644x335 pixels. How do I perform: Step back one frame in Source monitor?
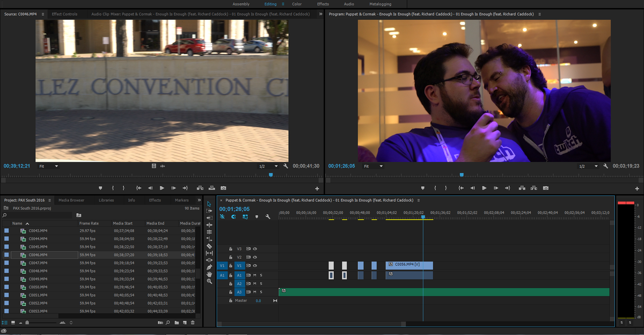pyautogui.click(x=150, y=188)
